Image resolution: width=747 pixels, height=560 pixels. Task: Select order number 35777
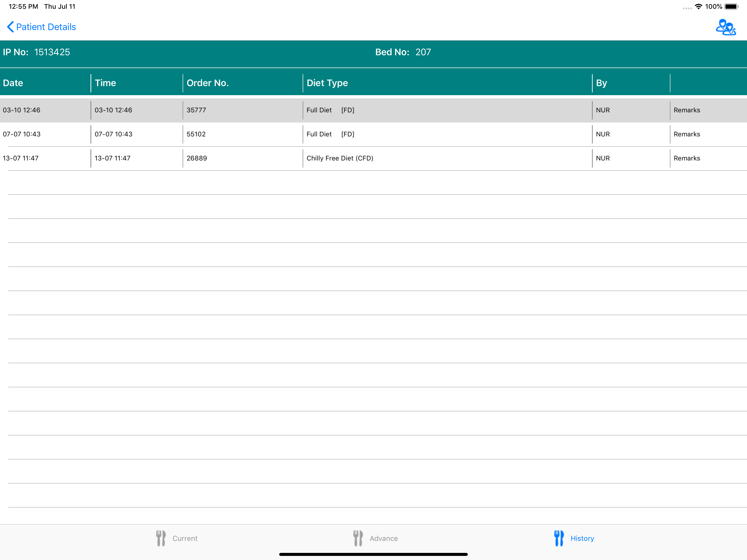[196, 110]
